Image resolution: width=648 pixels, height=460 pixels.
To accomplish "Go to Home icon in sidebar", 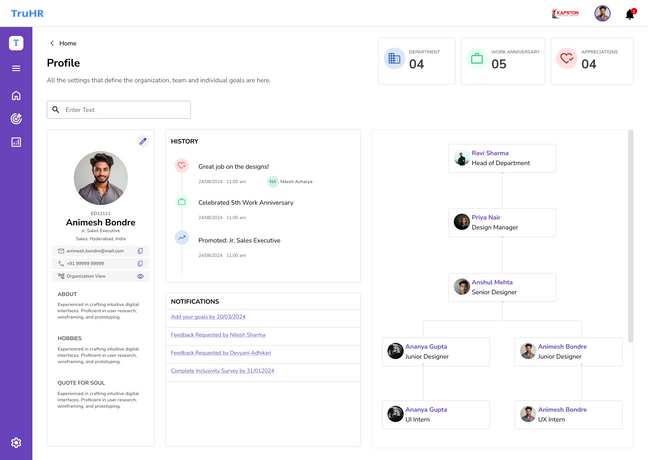I will [x=16, y=96].
